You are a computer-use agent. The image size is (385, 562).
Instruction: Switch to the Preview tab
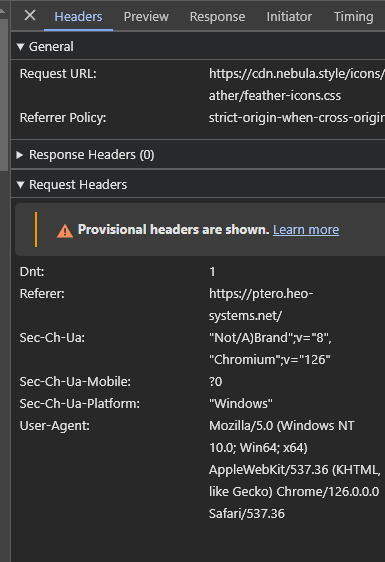pyautogui.click(x=146, y=16)
